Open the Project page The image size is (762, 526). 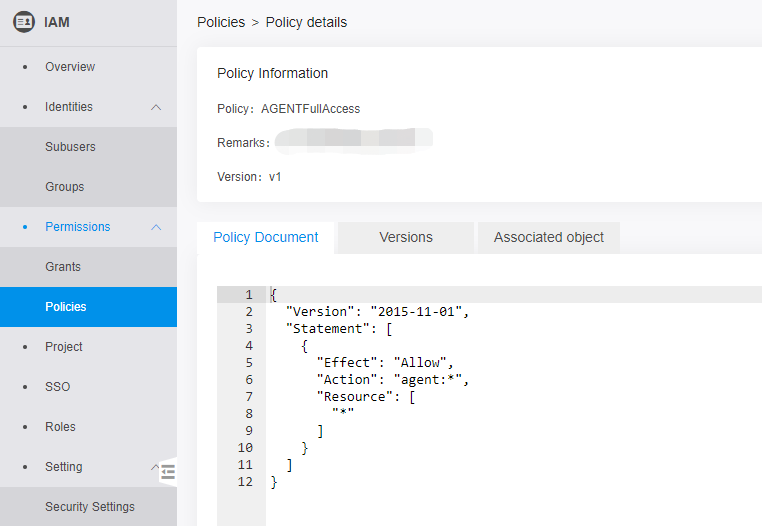(x=64, y=347)
